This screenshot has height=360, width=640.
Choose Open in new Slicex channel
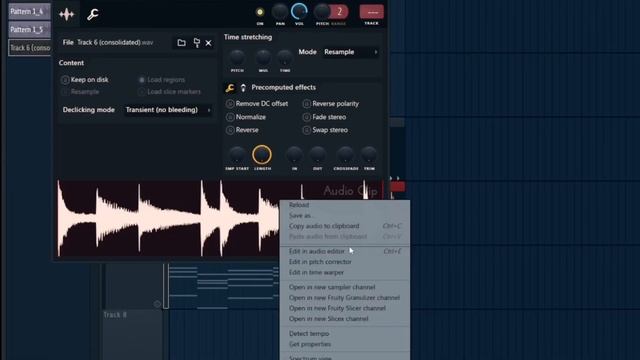tap(345, 319)
